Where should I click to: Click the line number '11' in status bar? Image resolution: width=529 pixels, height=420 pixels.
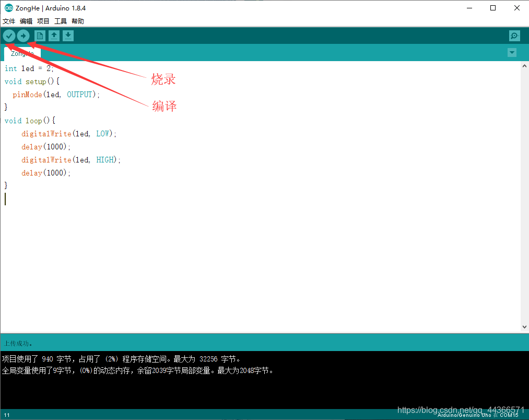click(7, 415)
